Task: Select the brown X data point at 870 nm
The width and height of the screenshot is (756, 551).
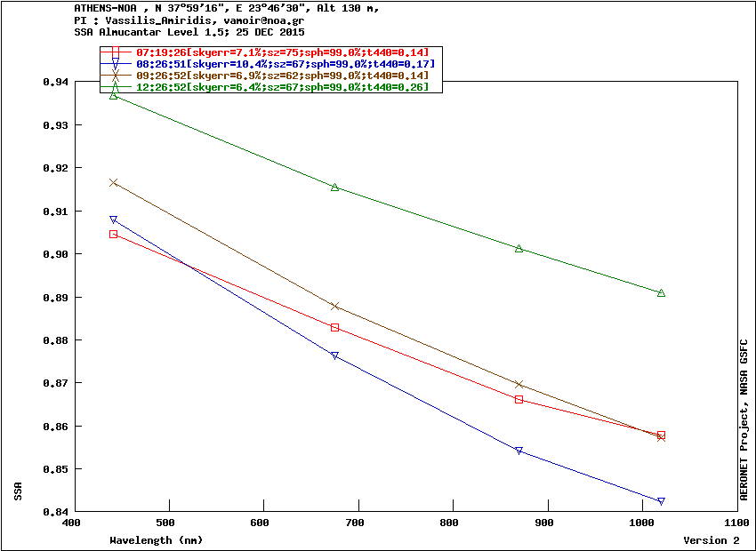Action: pos(519,384)
